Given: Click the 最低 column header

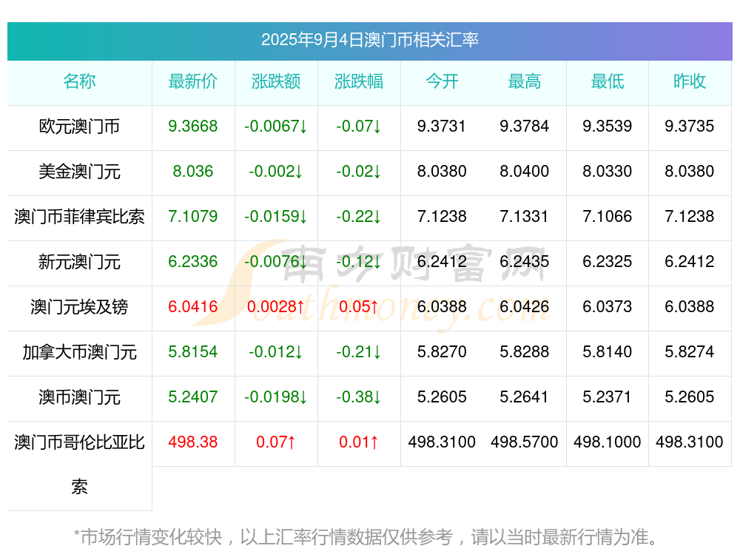Looking at the screenshot, I should click(608, 81).
